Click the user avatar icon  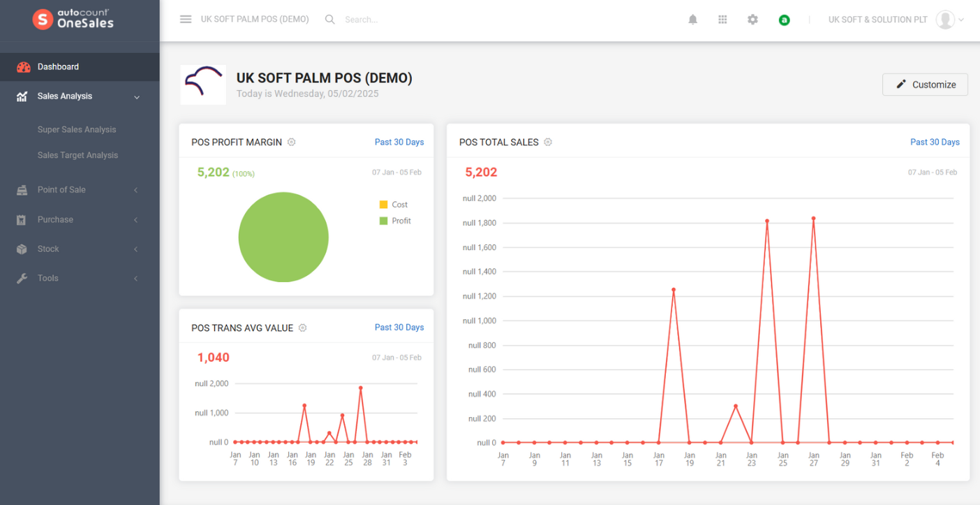(x=945, y=20)
